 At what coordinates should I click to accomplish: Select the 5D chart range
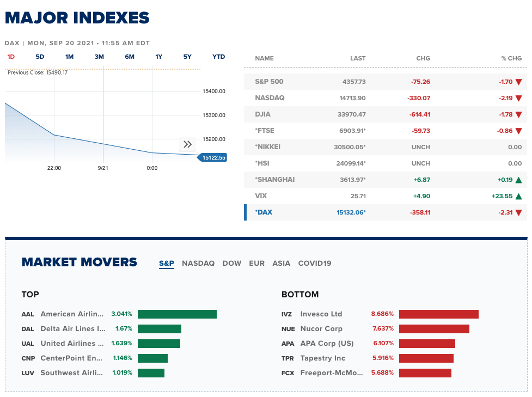pos(40,57)
